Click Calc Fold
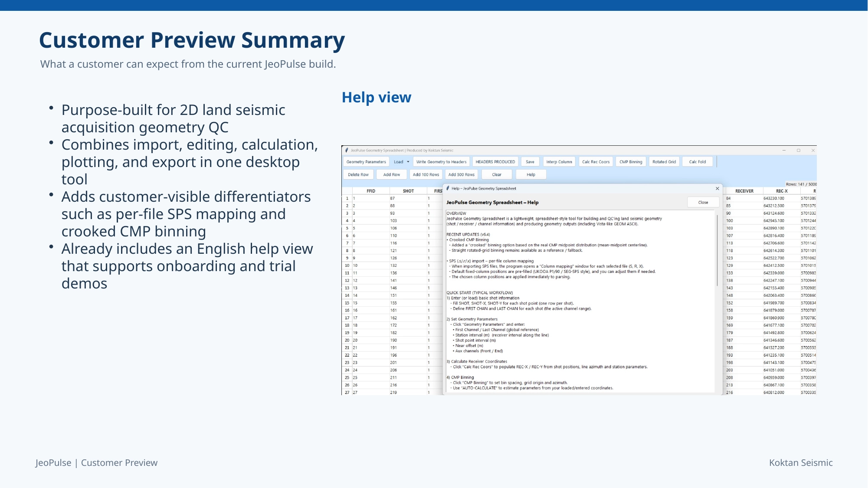This screenshot has width=868, height=488. coord(698,162)
